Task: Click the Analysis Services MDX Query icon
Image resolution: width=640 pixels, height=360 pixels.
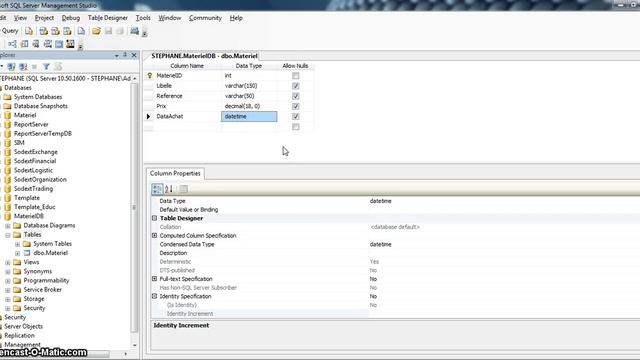Action: [x=43, y=31]
